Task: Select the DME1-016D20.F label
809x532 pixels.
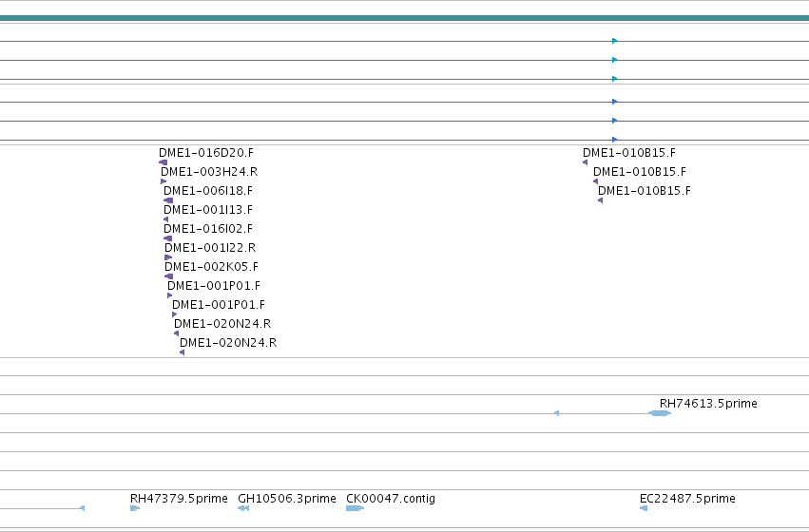Action: pos(206,153)
